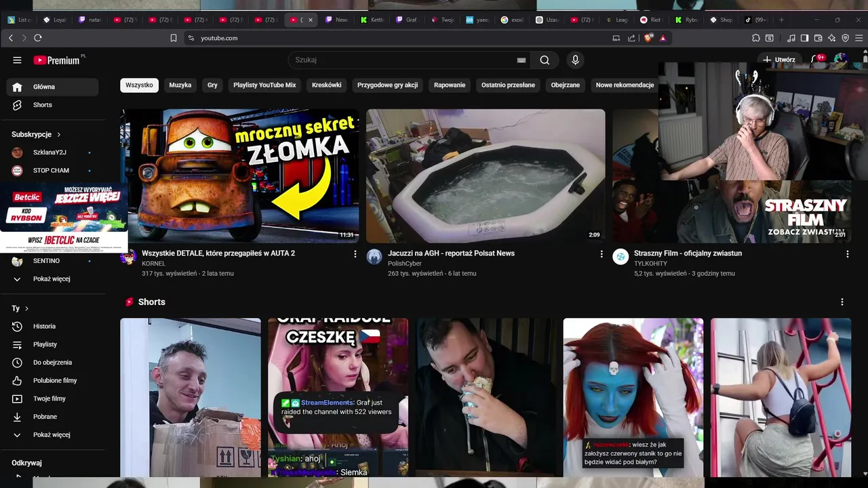Image resolution: width=868 pixels, height=488 pixels.
Task: Select the Wszystko filter chip
Action: [139, 85]
